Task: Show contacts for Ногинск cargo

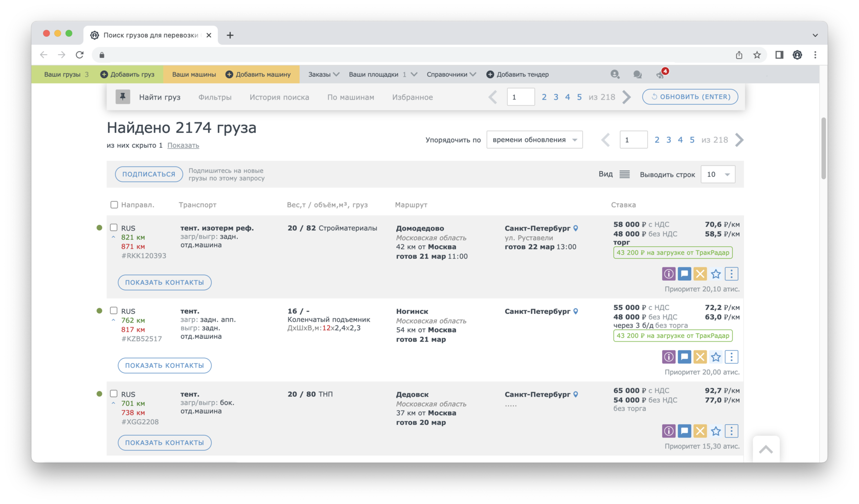Action: 165,365
